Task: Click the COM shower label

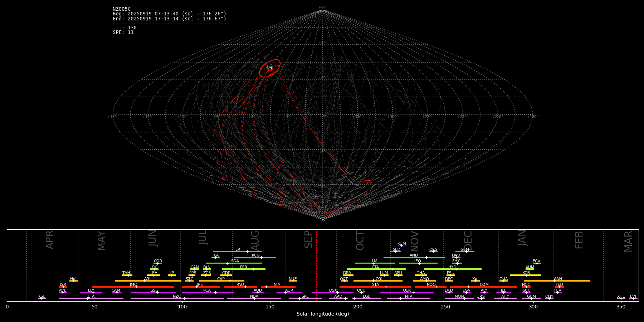Action: coord(484,285)
